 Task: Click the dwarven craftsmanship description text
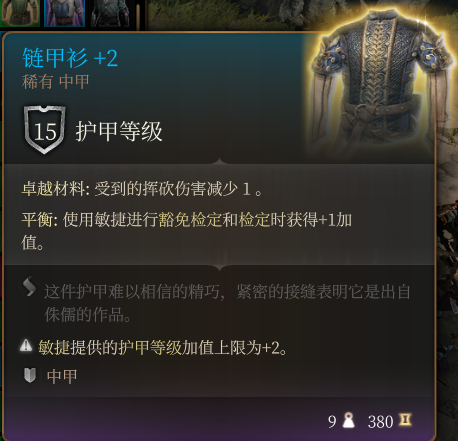pos(227,303)
